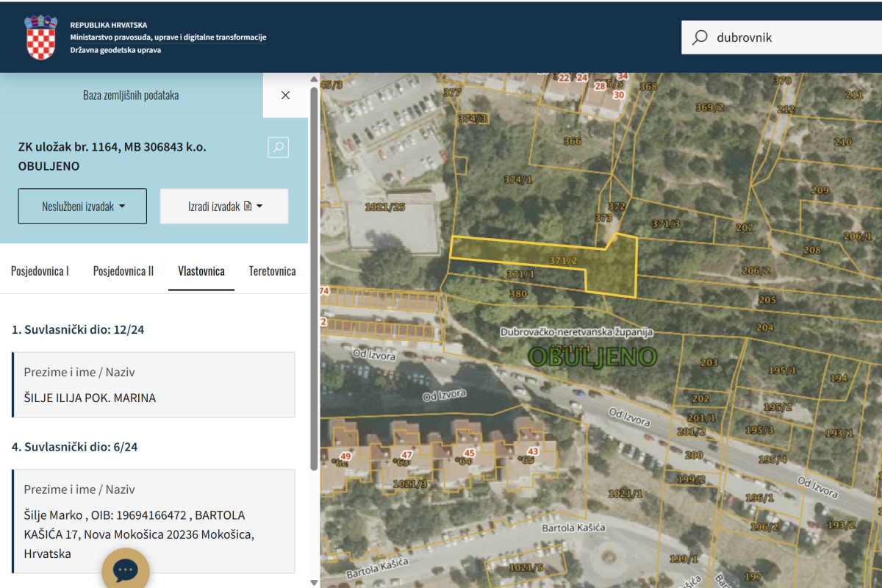Viewport: 882px width, 588px height.
Task: Select the Baza zemljišnih podataka header tab
Action: pos(131,96)
